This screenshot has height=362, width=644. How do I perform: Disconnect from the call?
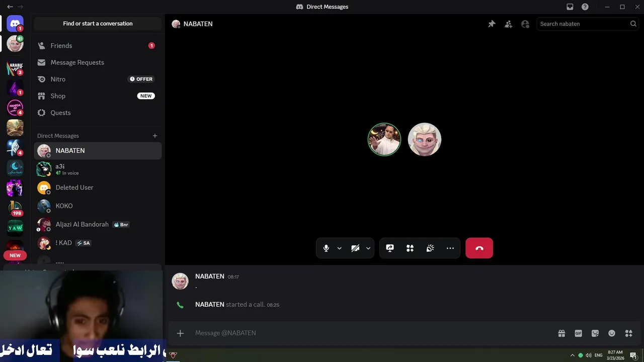point(479,248)
